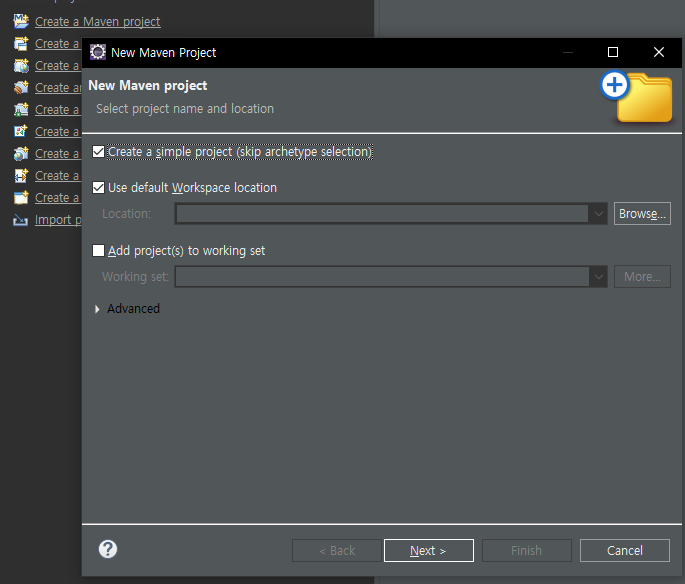Viewport: 685px width, 584px height.
Task: Click inside the Location combo field
Action: point(382,214)
